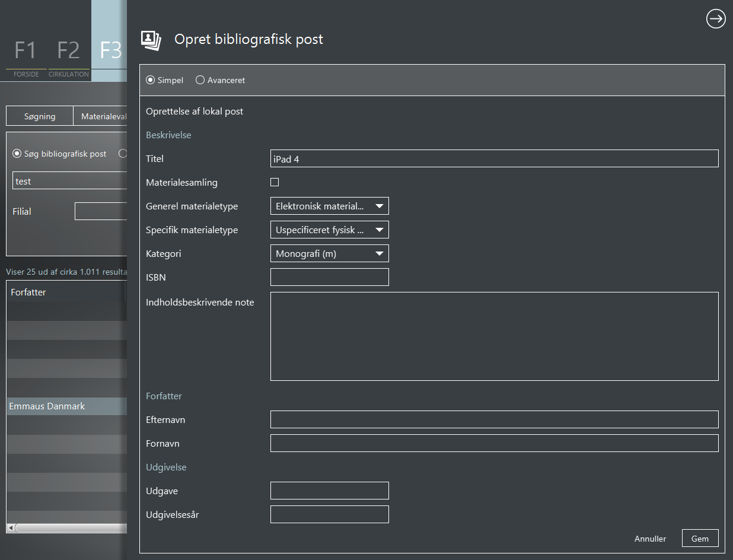Open the Kategori dropdown

[x=330, y=253]
